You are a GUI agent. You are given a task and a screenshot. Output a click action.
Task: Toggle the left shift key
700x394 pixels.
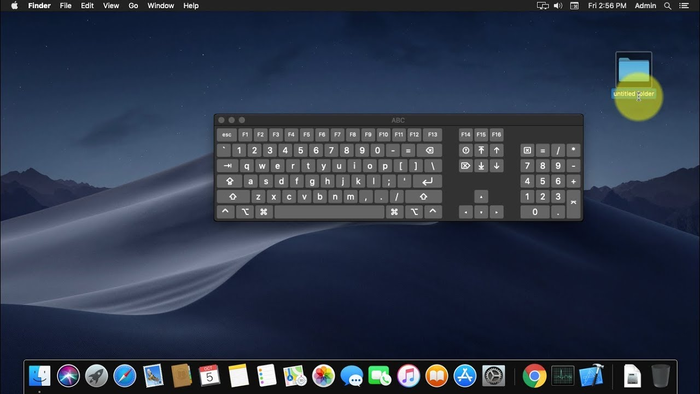(x=233, y=197)
